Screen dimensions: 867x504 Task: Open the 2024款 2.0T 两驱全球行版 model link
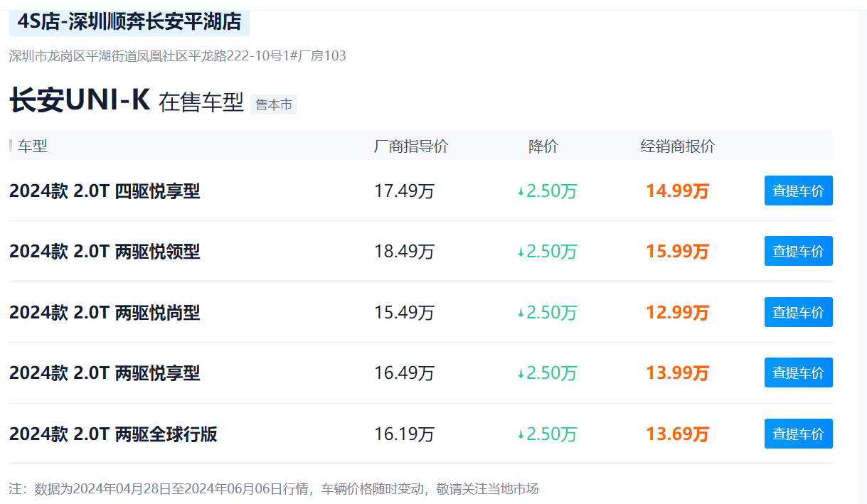[113, 434]
